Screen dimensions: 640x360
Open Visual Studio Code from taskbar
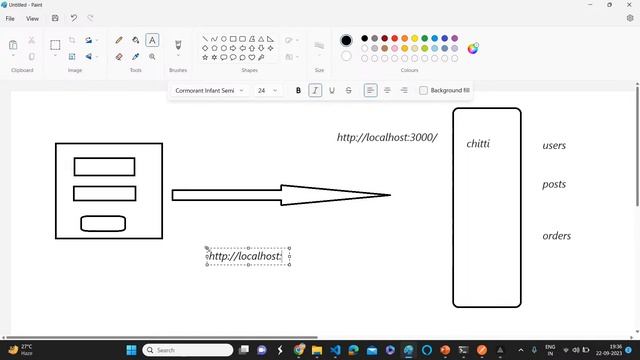click(335, 350)
